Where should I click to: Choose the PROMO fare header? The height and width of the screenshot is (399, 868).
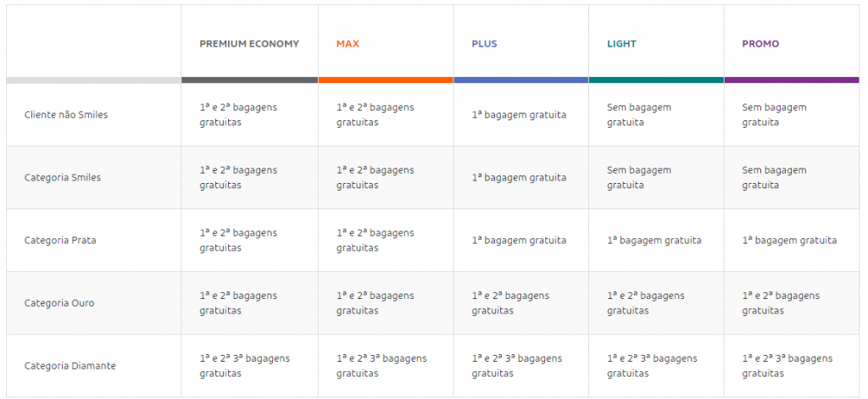(x=760, y=44)
